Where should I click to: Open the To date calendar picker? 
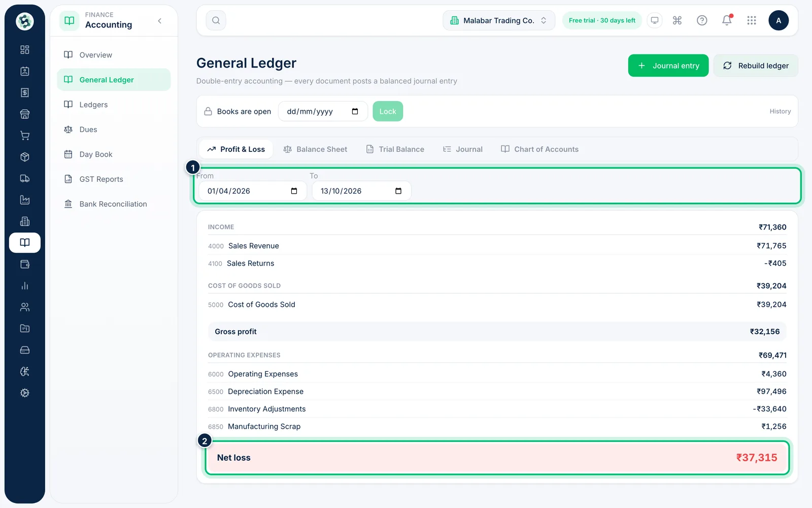pos(398,191)
